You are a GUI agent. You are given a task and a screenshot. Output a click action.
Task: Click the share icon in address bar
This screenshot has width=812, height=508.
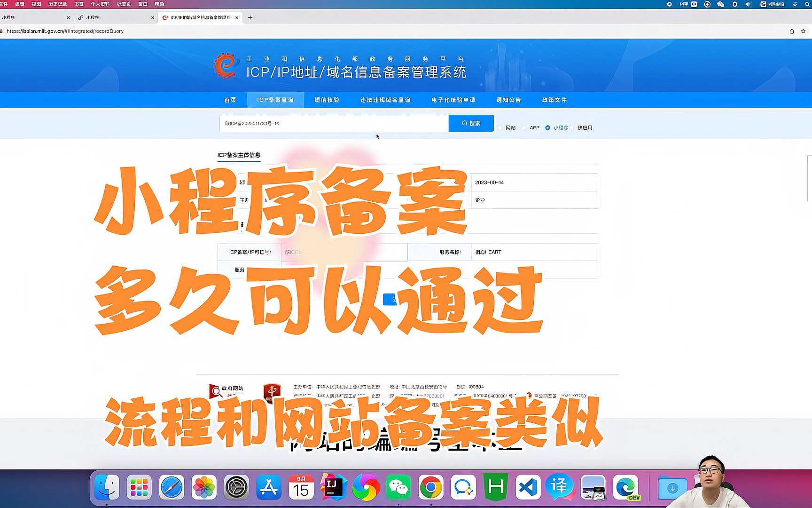792,31
